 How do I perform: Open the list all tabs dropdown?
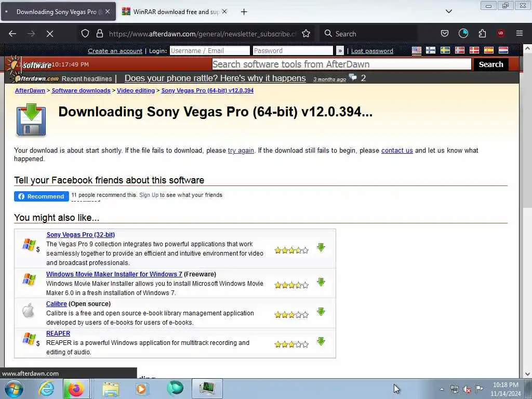pos(448,11)
